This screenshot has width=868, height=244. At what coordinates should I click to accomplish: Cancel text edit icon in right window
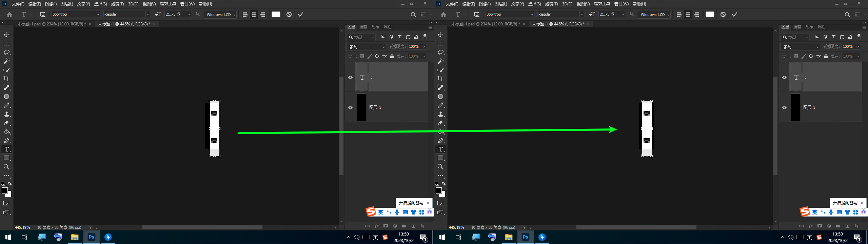(723, 14)
